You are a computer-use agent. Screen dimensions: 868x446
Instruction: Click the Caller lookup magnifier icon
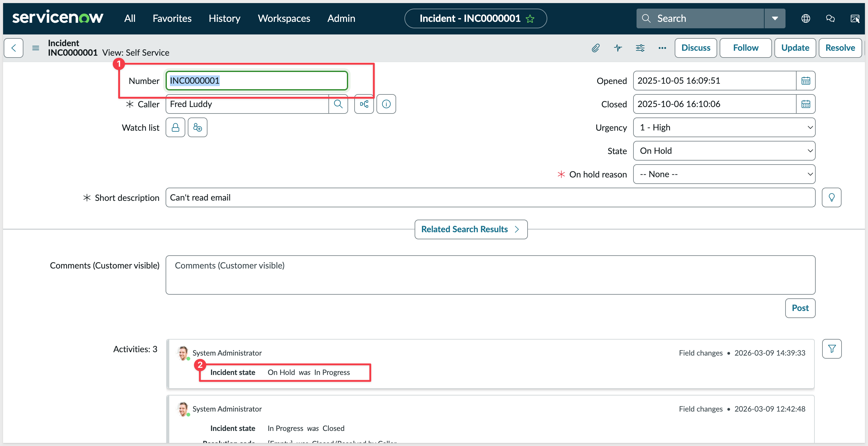pyautogui.click(x=338, y=104)
